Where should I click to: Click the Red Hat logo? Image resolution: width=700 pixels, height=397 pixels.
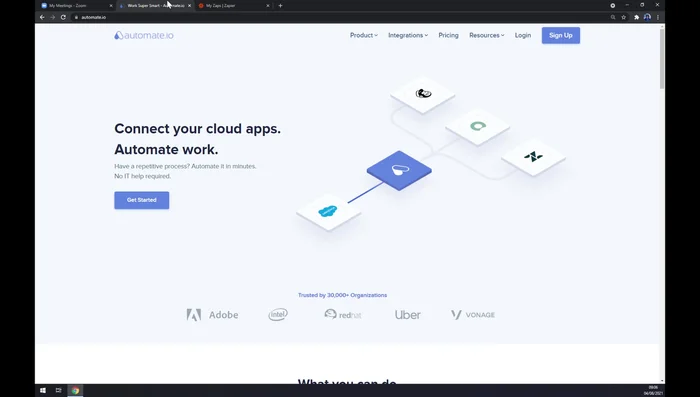[343, 314]
